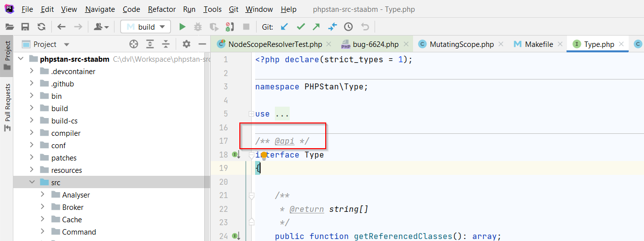Click the Reload from disk sync icon
The height and width of the screenshot is (241, 644).
click(x=41, y=27)
